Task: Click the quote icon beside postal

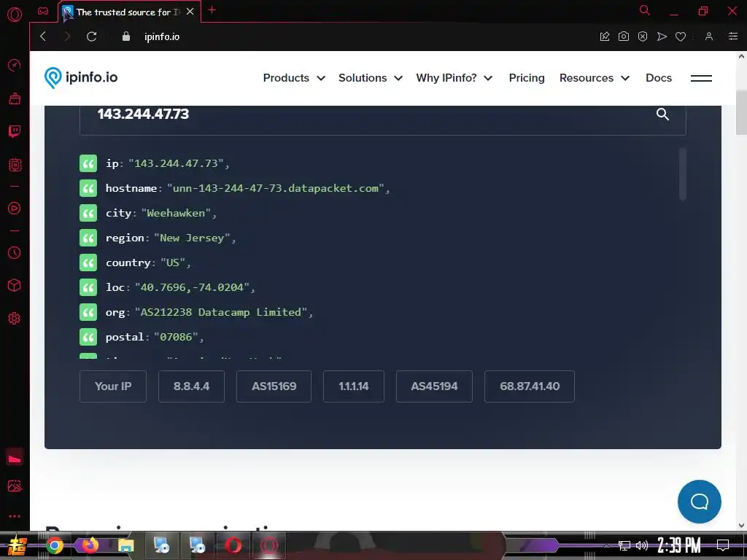Action: [x=88, y=337]
